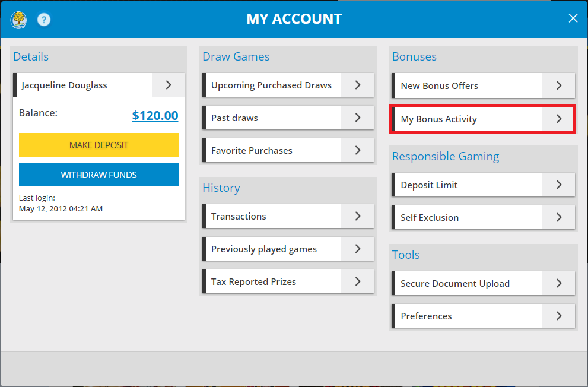Viewport: 588px width, 387px height.
Task: Click the $120.00 balance link
Action: click(x=155, y=116)
